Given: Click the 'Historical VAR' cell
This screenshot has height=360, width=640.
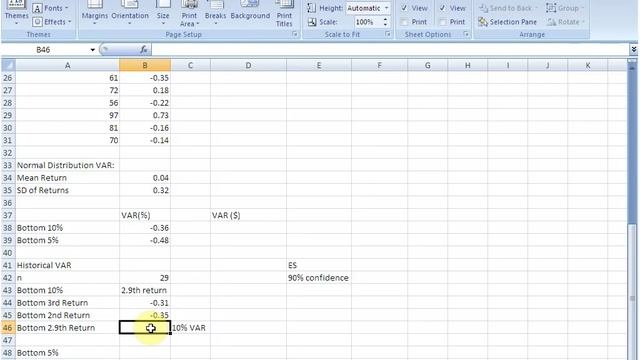Looking at the screenshot, I should (x=67, y=265).
